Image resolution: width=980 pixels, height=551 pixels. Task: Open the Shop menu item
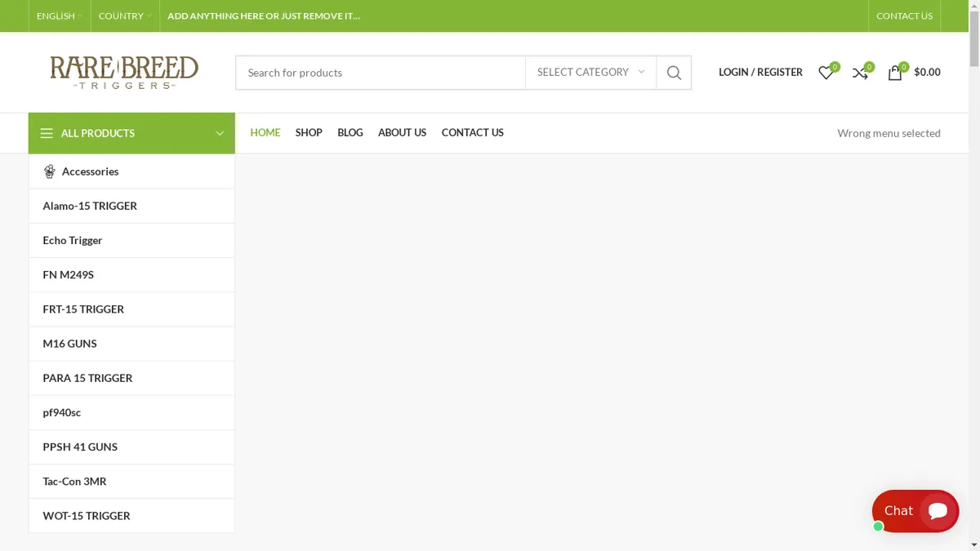point(309,132)
